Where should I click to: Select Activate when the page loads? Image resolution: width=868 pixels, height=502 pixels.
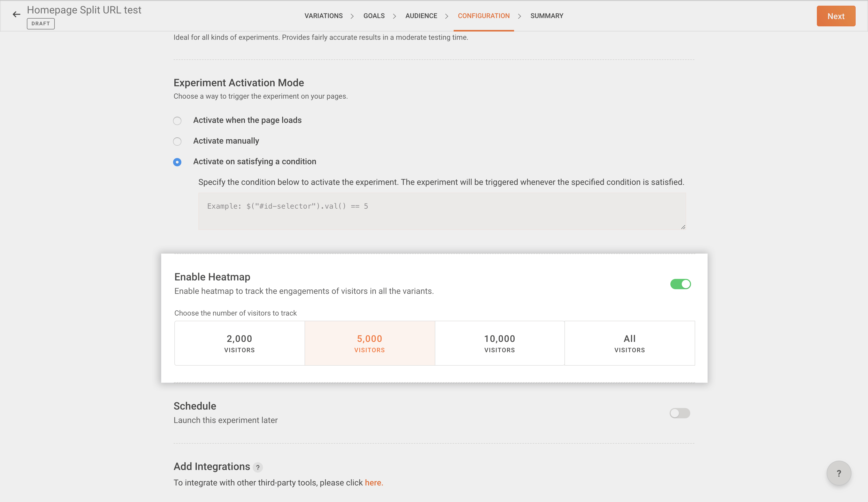pyautogui.click(x=177, y=121)
